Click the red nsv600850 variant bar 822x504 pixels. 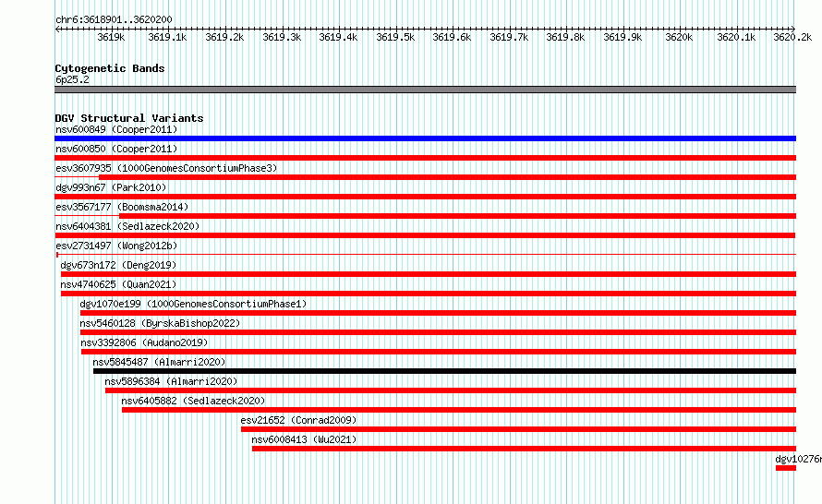pyautogui.click(x=425, y=158)
